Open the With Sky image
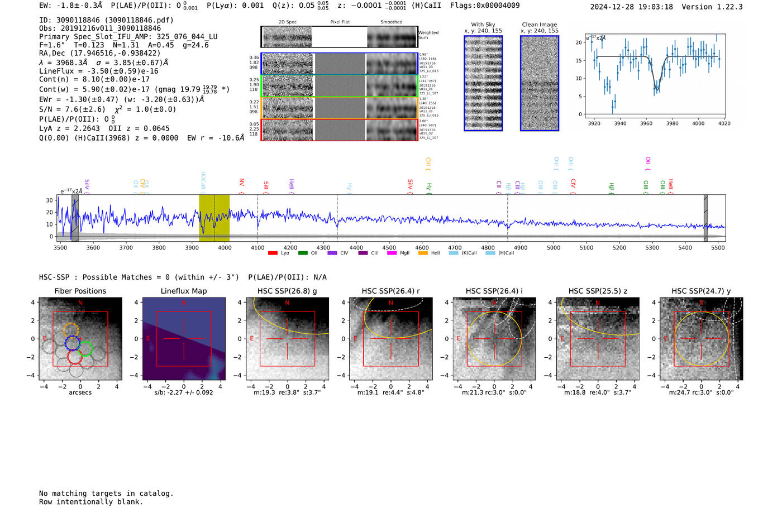The width and height of the screenshot is (782, 532). click(x=483, y=83)
